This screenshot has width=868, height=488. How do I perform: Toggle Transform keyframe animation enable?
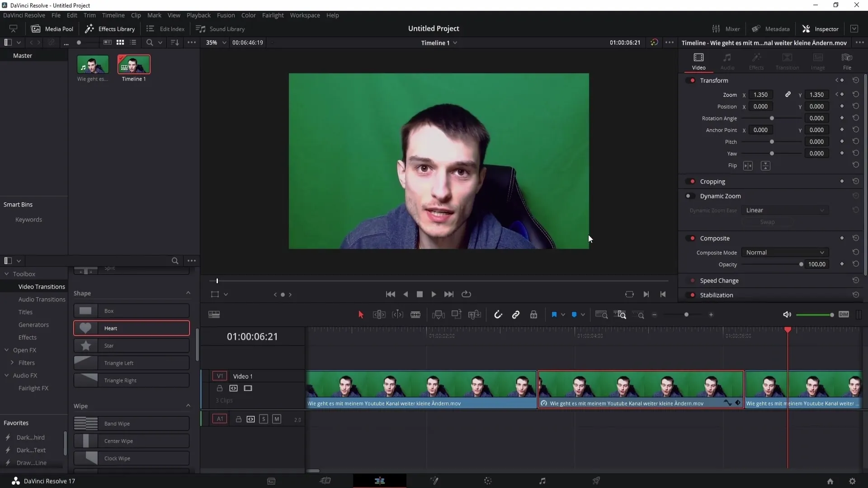point(842,80)
